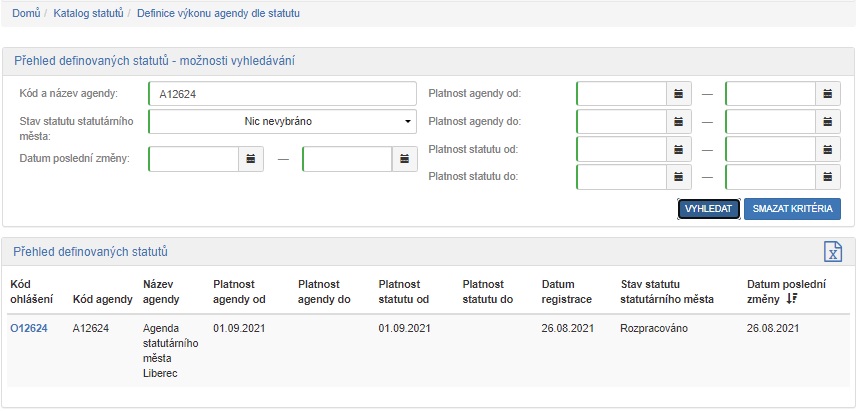Screen dimensions: 857x411
Task: Click the VYHLEDAT search button
Action: pyautogui.click(x=709, y=209)
